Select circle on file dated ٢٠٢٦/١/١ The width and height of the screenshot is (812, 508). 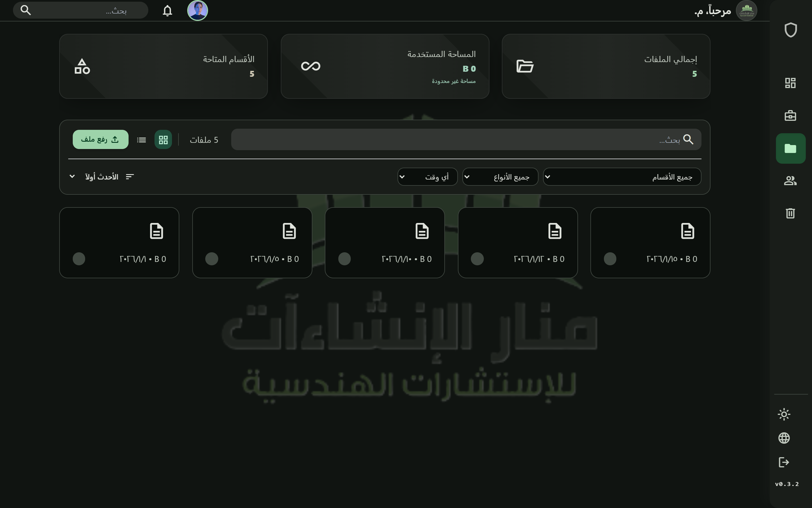pyautogui.click(x=79, y=259)
